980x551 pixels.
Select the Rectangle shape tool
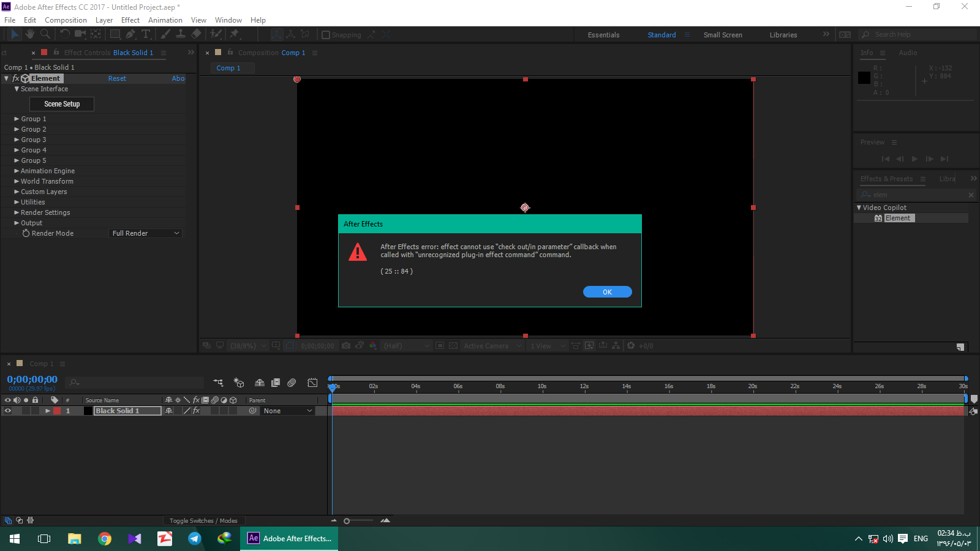tap(115, 34)
